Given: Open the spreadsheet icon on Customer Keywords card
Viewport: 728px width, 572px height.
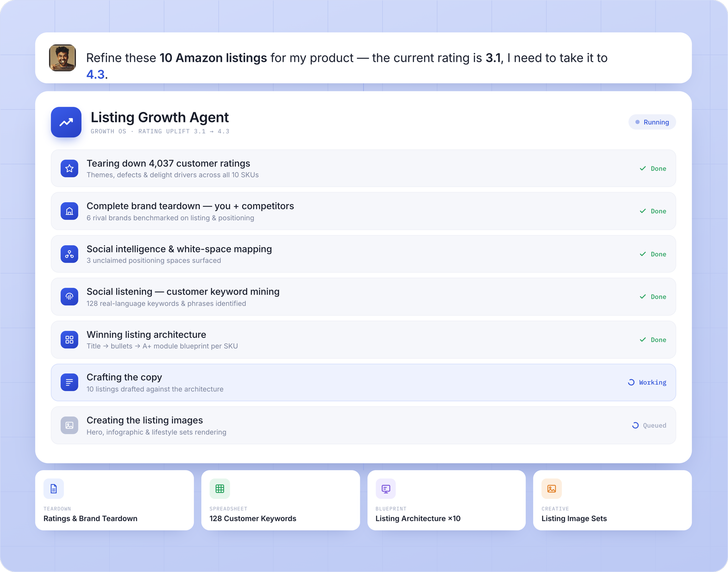Looking at the screenshot, I should pyautogui.click(x=220, y=489).
